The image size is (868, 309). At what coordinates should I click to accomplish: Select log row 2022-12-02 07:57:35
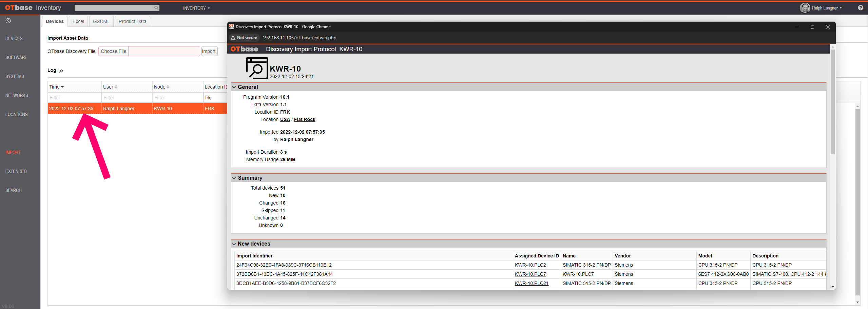[137, 109]
